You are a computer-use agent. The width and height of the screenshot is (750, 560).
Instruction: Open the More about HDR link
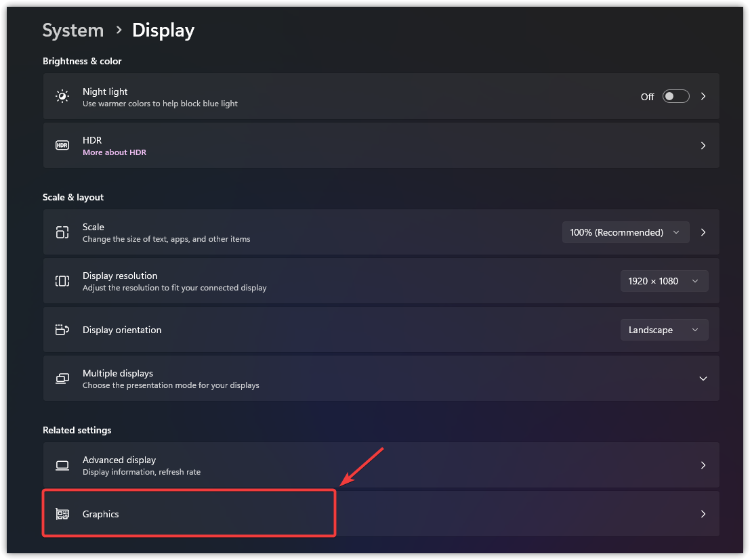click(x=114, y=152)
